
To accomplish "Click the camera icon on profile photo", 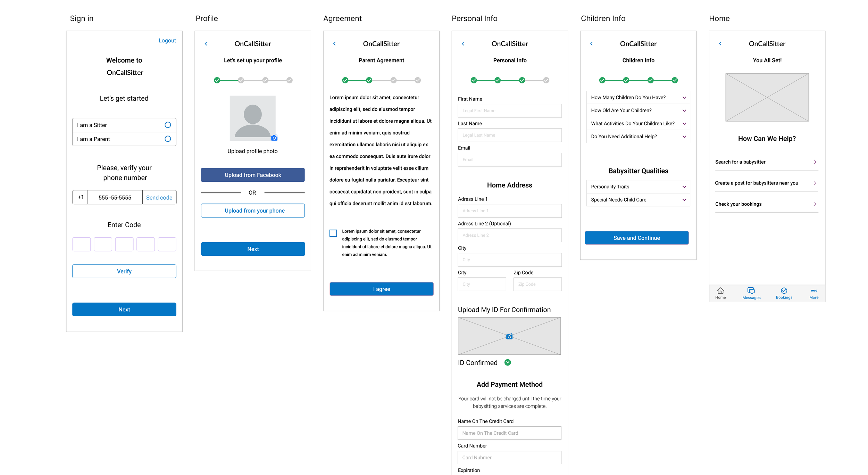I will click(274, 138).
